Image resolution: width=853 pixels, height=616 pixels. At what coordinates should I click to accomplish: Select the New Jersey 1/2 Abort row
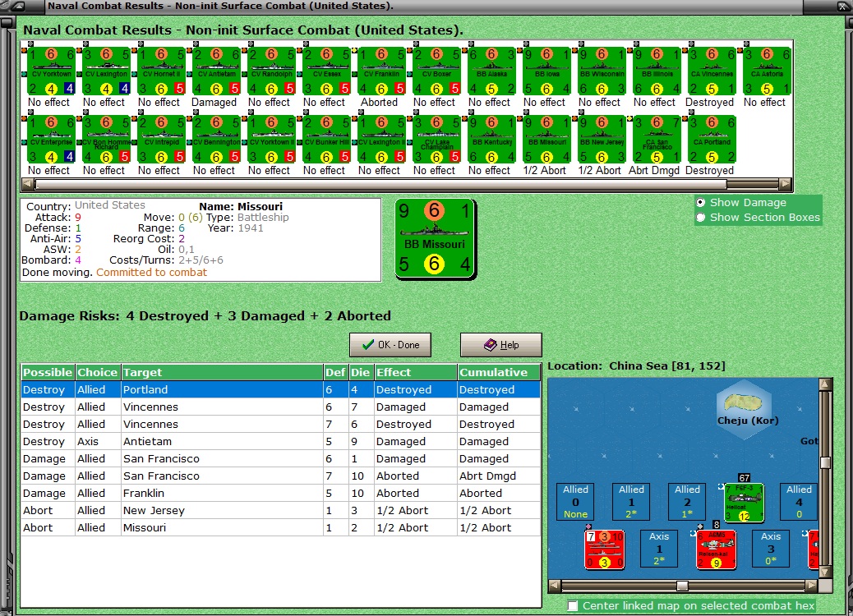(281, 511)
